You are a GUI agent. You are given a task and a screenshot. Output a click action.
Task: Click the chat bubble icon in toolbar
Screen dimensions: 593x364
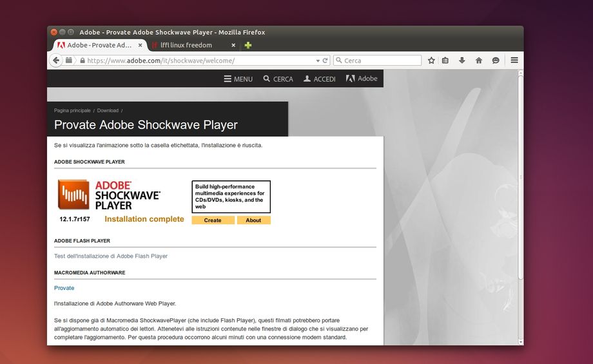click(x=496, y=61)
